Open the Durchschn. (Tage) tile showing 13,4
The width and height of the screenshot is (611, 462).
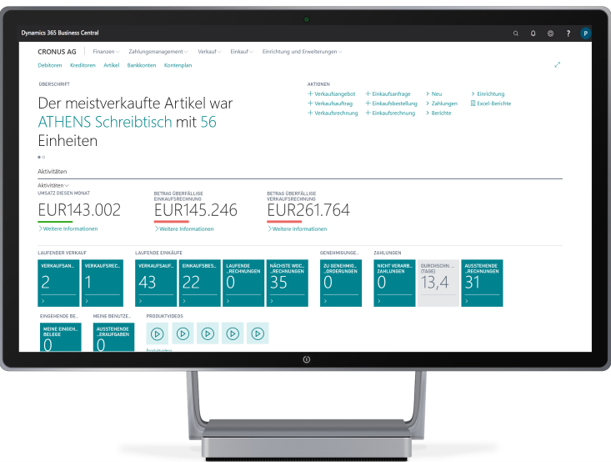tap(438, 283)
